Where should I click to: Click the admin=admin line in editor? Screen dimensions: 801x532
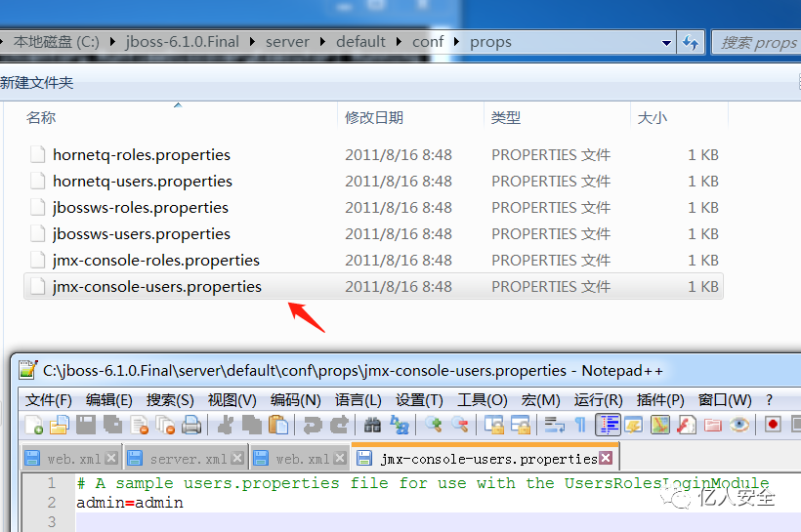coord(130,503)
